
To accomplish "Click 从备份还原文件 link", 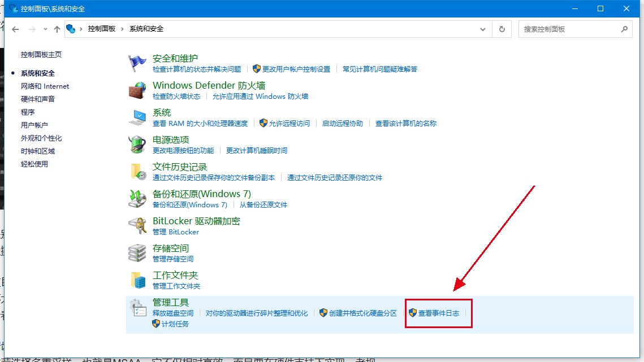I will tap(263, 205).
